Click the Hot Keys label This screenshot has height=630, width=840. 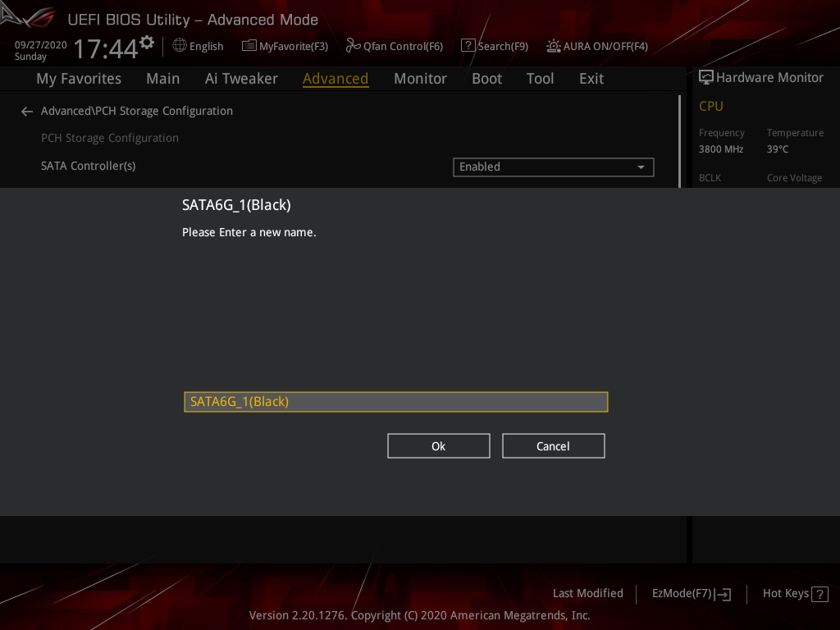[x=785, y=594]
